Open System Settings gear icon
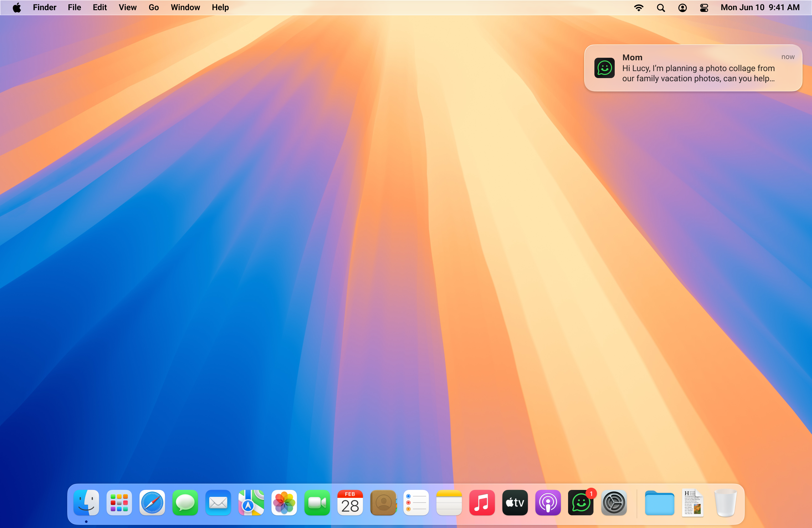812x528 pixels. tap(613, 503)
